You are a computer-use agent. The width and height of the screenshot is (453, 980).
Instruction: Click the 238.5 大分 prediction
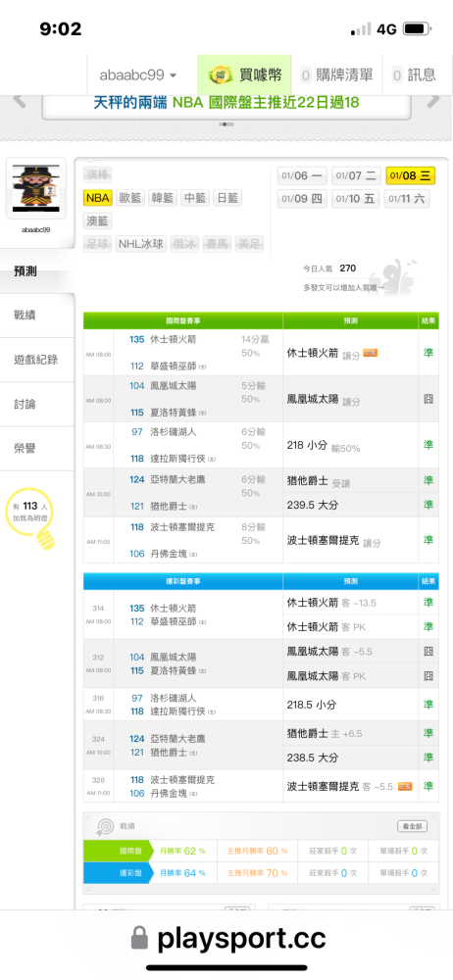point(312,758)
